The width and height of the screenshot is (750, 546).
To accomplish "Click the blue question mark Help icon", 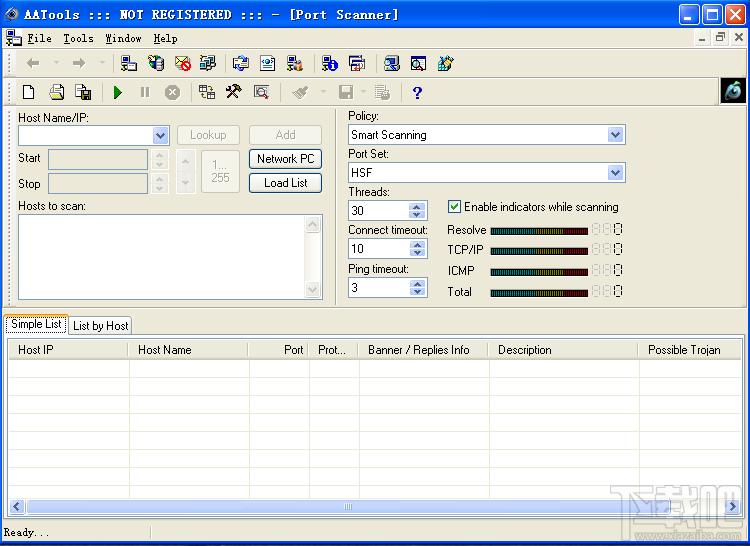I will click(417, 92).
